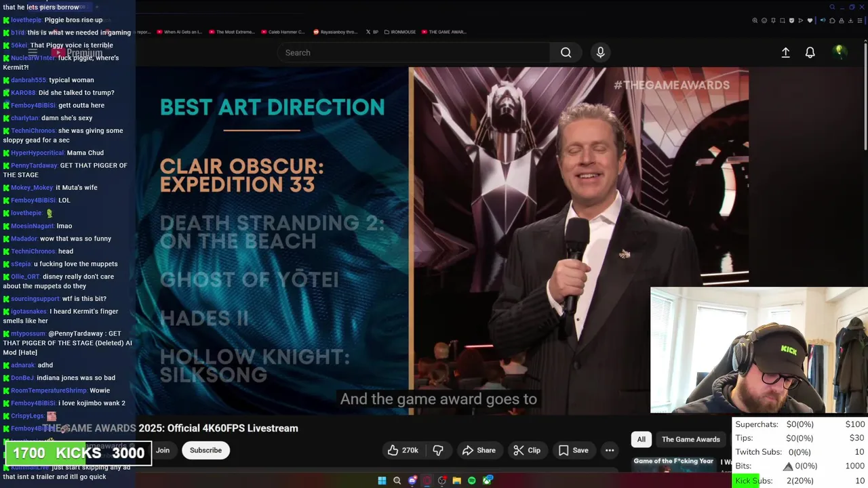The height and width of the screenshot is (488, 868).
Task: Open File Explorer from taskbar
Action: tap(456, 481)
